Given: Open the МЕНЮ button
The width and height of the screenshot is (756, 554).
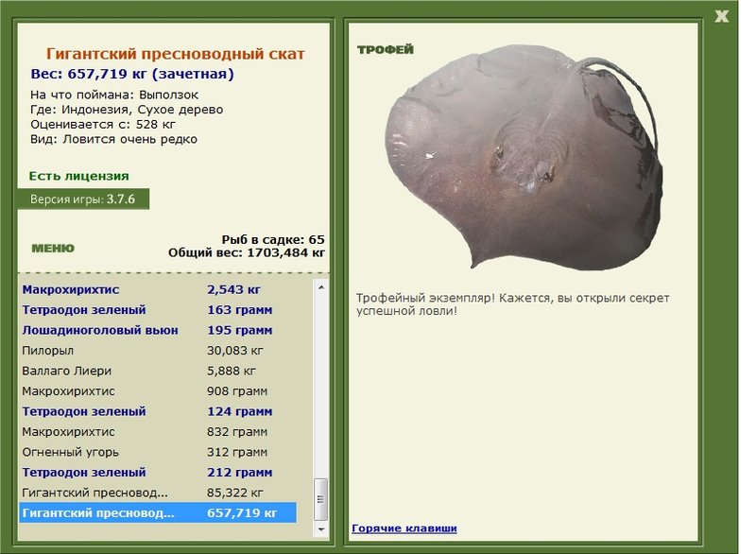Looking at the screenshot, I should coord(53,249).
